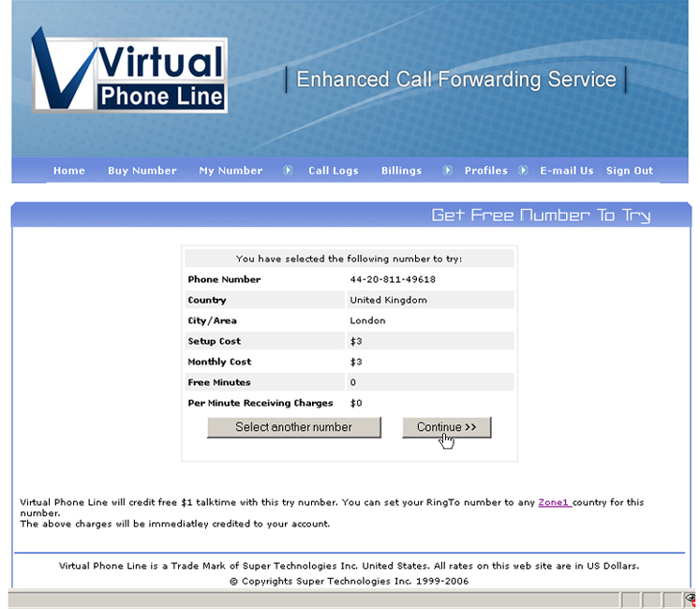Click Per Minute Receiving Charges label
This screenshot has height=609, width=700.
(261, 403)
